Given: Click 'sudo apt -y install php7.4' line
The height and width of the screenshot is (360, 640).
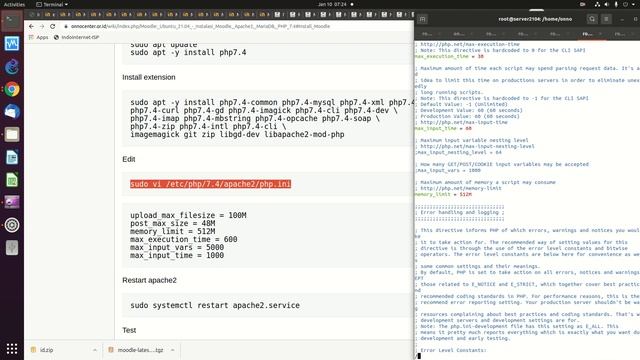Looking at the screenshot, I should (188, 52).
